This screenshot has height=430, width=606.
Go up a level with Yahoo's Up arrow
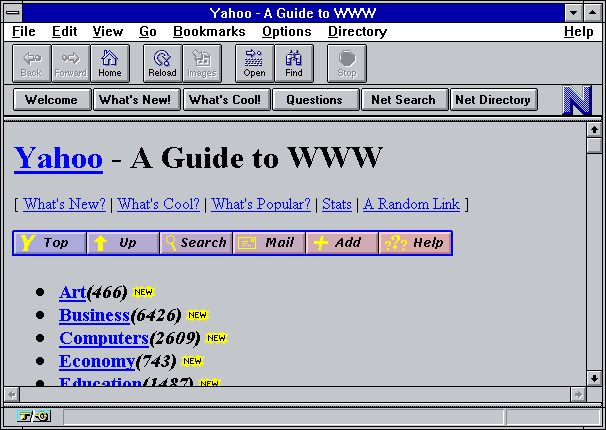pos(123,243)
